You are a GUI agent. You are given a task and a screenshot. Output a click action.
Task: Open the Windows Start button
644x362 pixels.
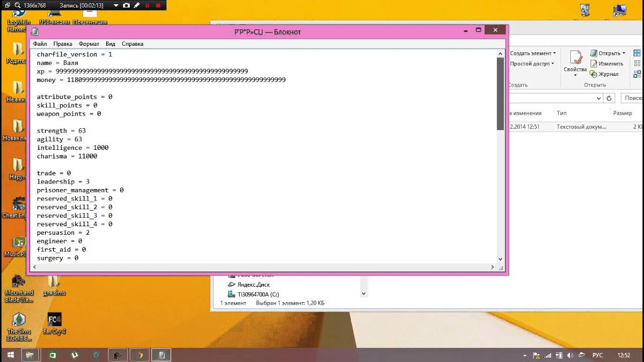coord(10,355)
